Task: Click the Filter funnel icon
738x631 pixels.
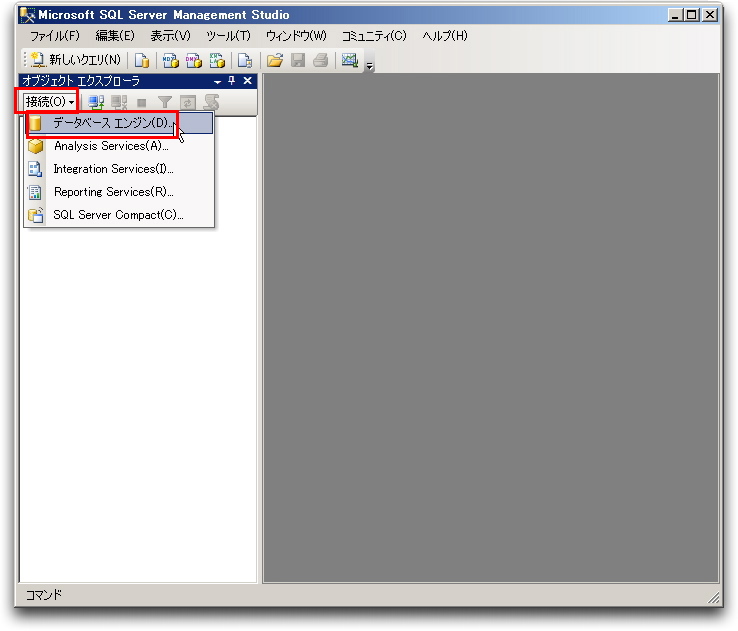Action: [x=165, y=102]
